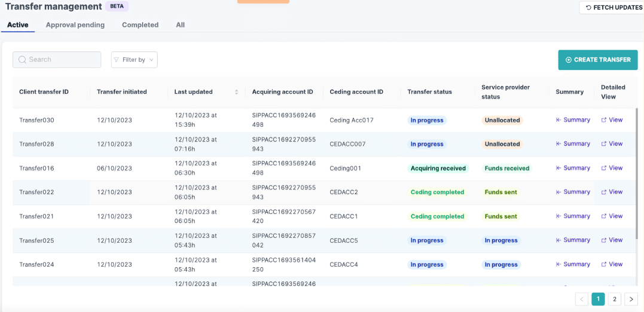Click the Last updated sort arrows

pyautogui.click(x=236, y=92)
